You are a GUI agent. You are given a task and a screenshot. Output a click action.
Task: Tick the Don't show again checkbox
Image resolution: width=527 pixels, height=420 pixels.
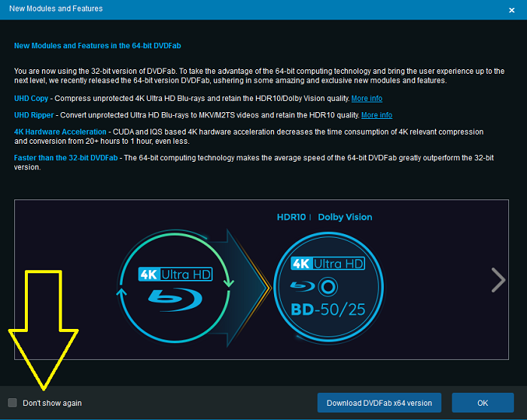click(13, 403)
